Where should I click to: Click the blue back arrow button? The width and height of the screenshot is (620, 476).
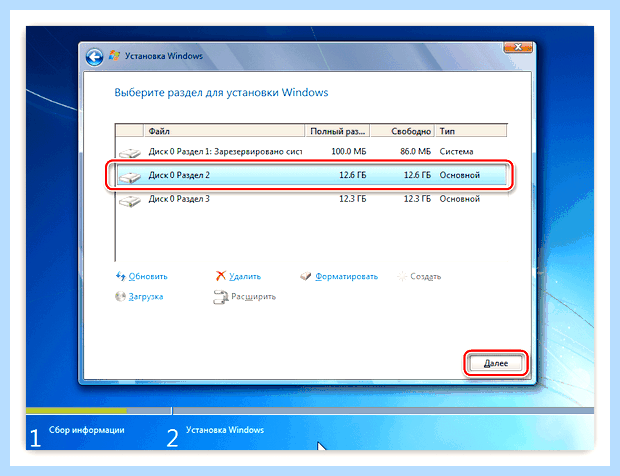click(95, 58)
